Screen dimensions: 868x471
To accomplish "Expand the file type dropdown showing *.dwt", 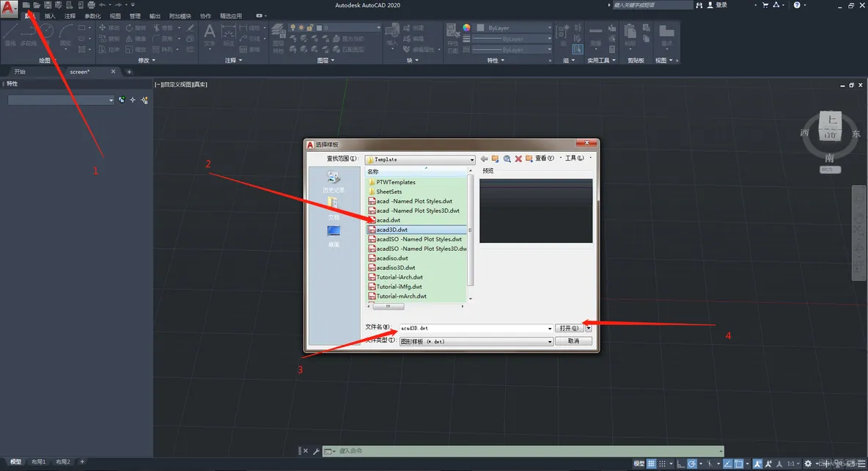I will point(549,341).
